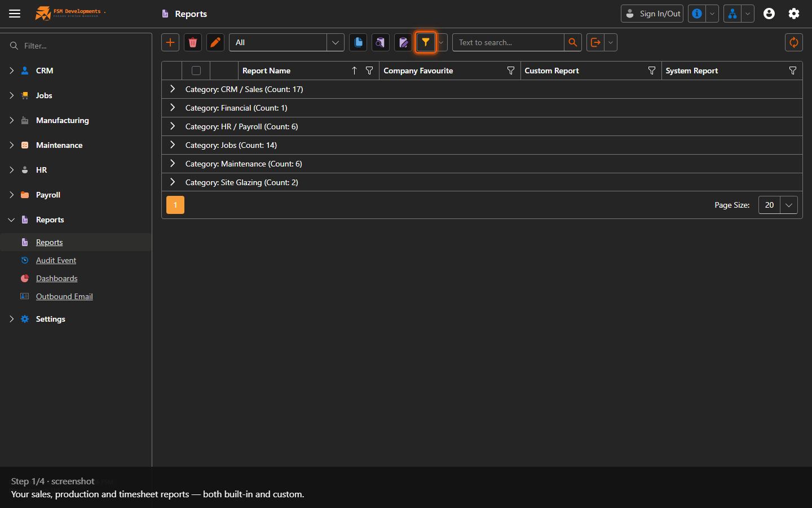This screenshot has width=812, height=508.
Task: Expand Category: CRM / Sales group
Action: pyautogui.click(x=173, y=89)
